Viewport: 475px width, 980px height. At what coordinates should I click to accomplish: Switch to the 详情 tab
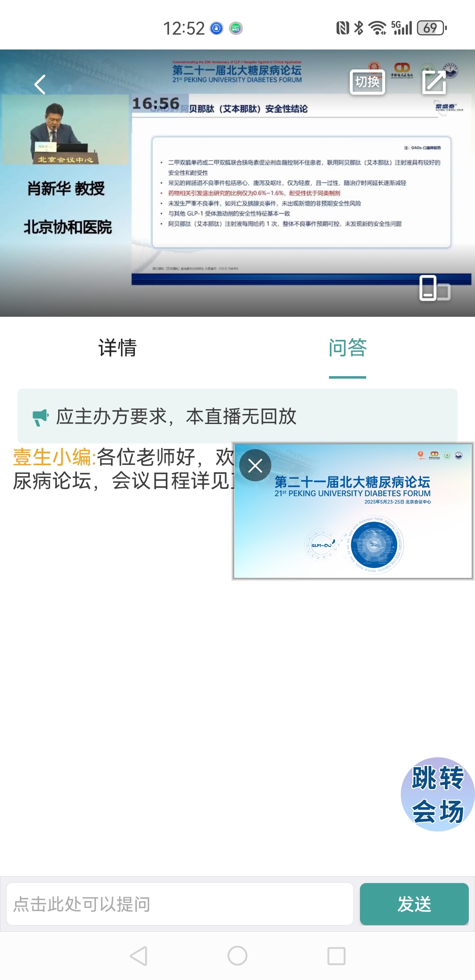(x=118, y=348)
